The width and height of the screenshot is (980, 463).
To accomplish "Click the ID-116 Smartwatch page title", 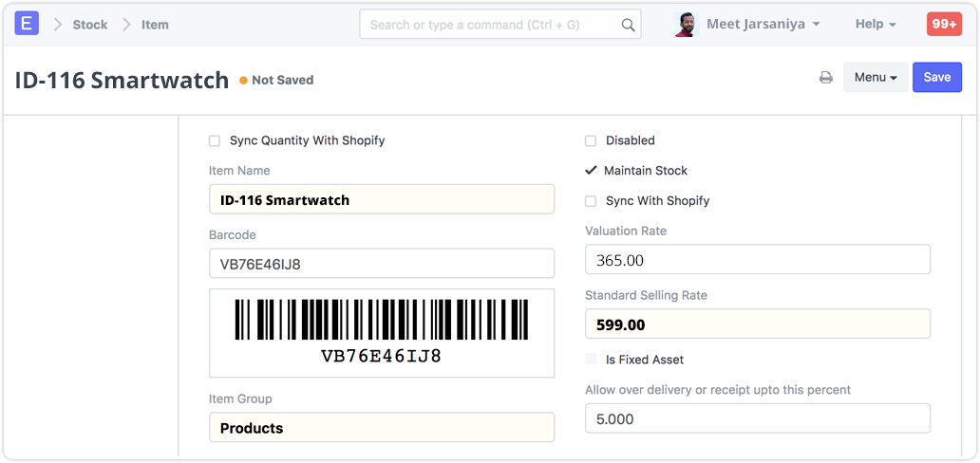I will point(122,80).
